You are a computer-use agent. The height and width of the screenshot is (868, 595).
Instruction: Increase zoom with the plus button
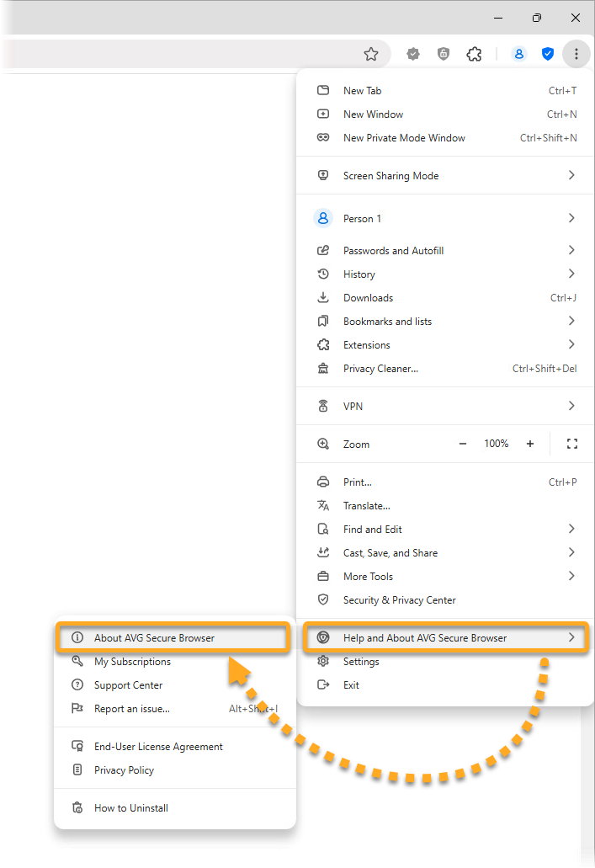[530, 444]
